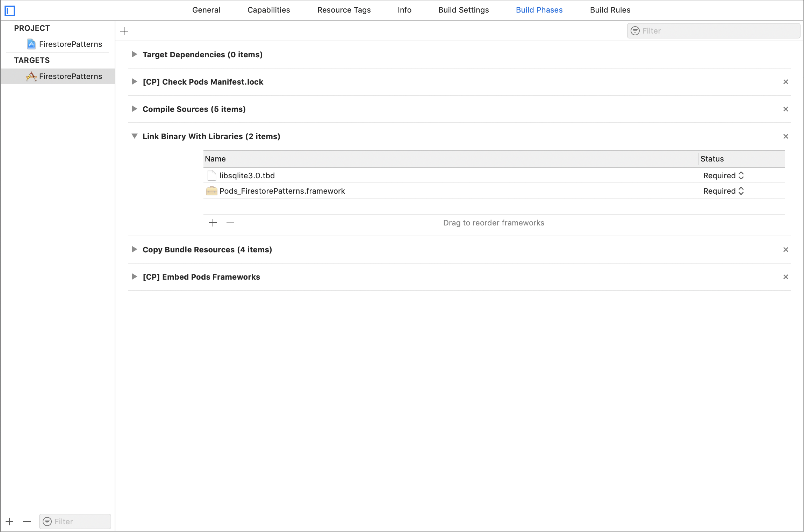Open the Status dropdown for libsqlite3.0.tbd

point(741,175)
